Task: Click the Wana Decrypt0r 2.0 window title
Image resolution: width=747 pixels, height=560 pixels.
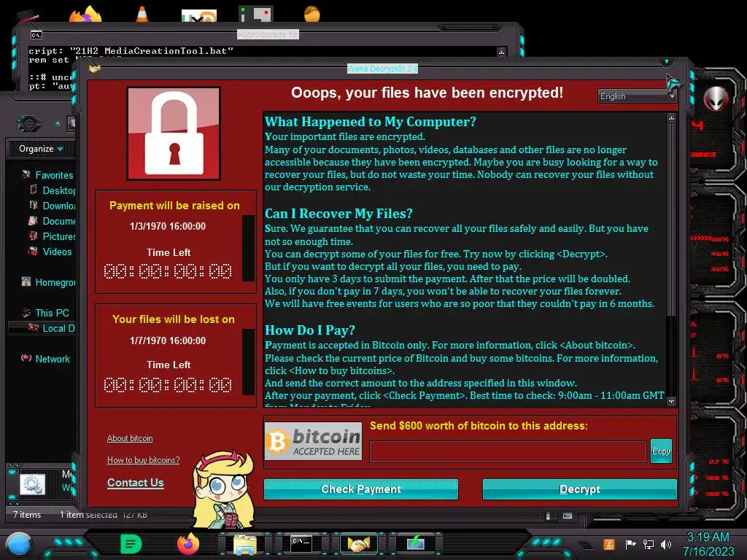Action: (x=382, y=69)
